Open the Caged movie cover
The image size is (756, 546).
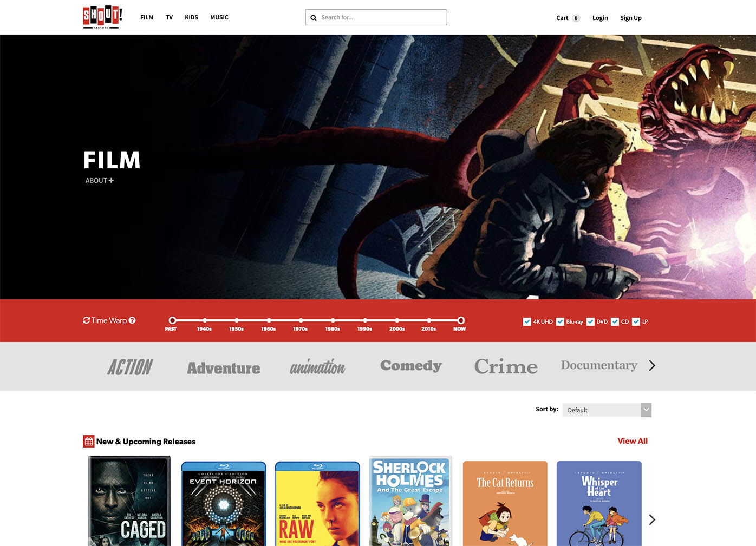(x=129, y=501)
